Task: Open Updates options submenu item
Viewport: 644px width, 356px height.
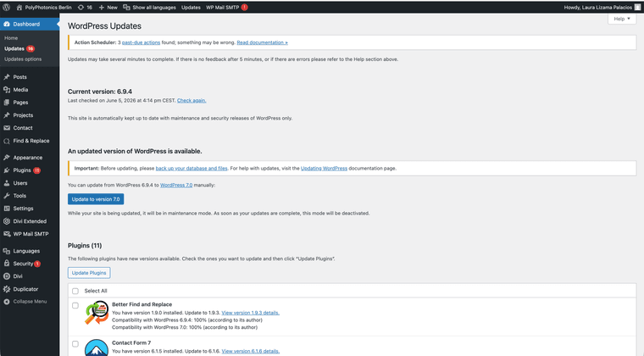Action: [23, 59]
